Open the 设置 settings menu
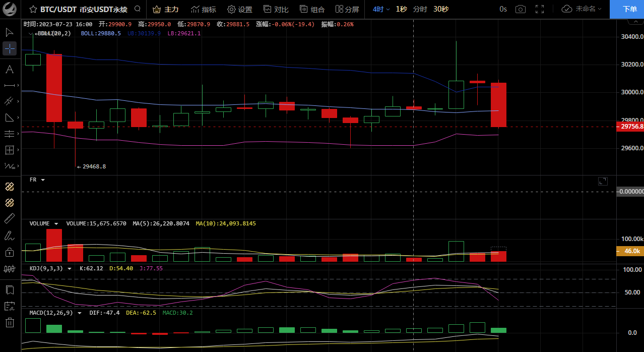 [x=240, y=9]
